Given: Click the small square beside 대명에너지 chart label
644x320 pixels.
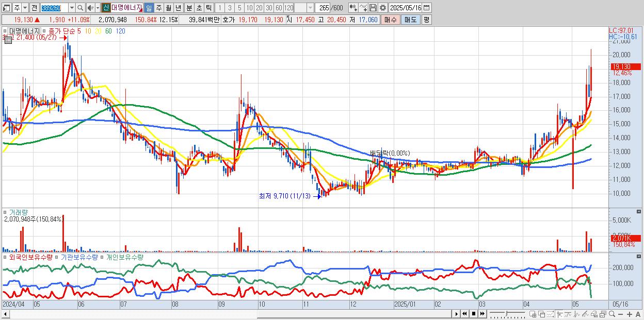Looking at the screenshot, I should tap(5, 31).
